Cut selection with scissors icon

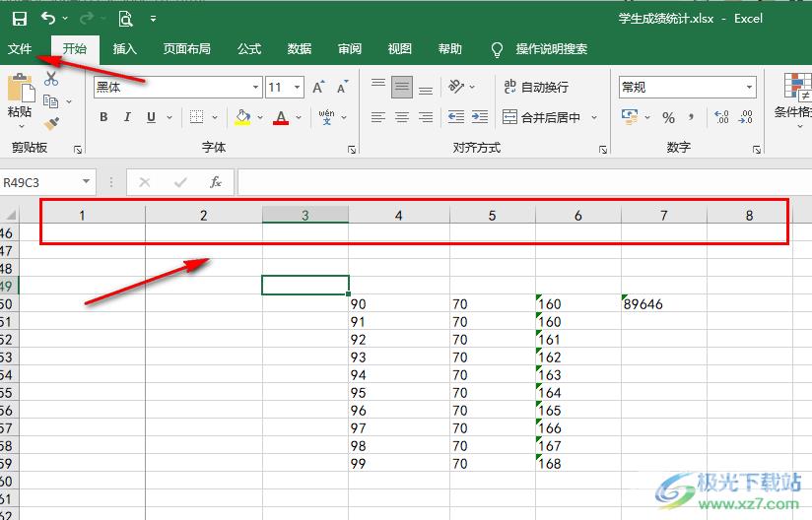point(51,79)
